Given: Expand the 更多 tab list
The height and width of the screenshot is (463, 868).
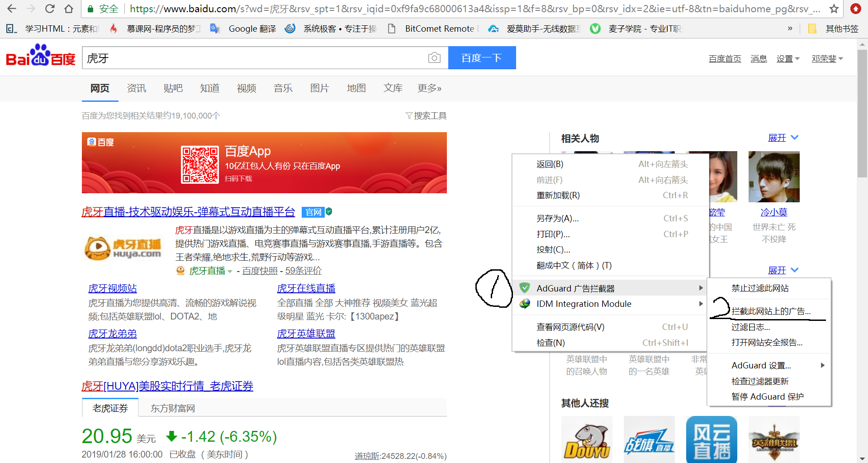Looking at the screenshot, I should 429,88.
